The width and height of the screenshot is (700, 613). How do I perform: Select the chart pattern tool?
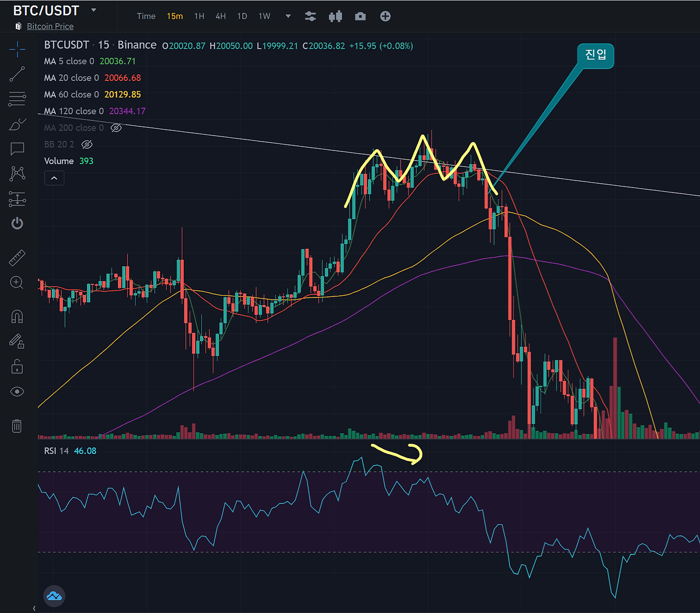[17, 174]
